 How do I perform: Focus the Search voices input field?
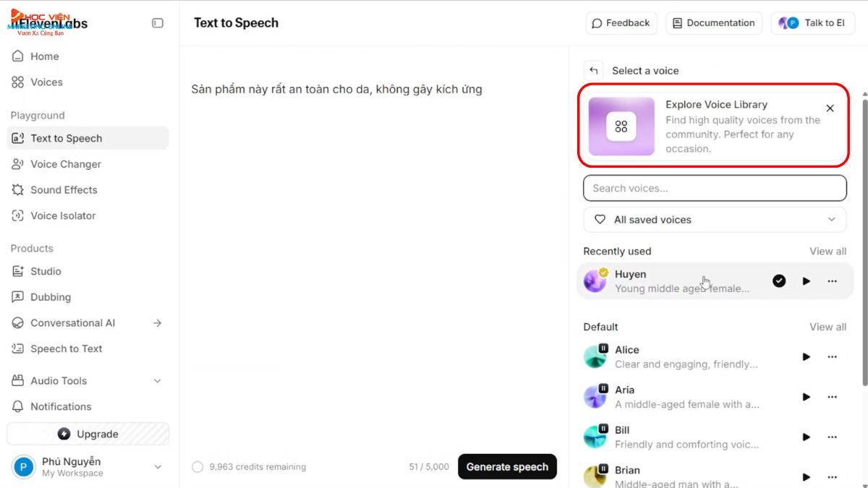[x=715, y=188]
